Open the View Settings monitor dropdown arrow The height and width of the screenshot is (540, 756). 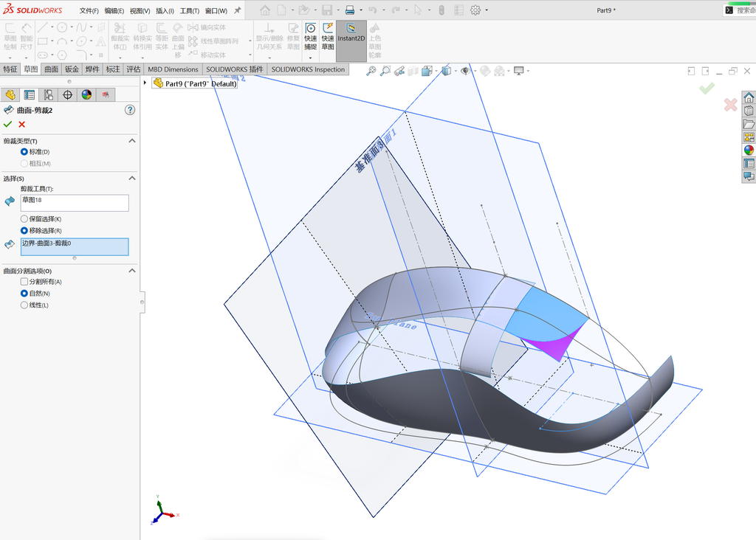click(x=529, y=72)
